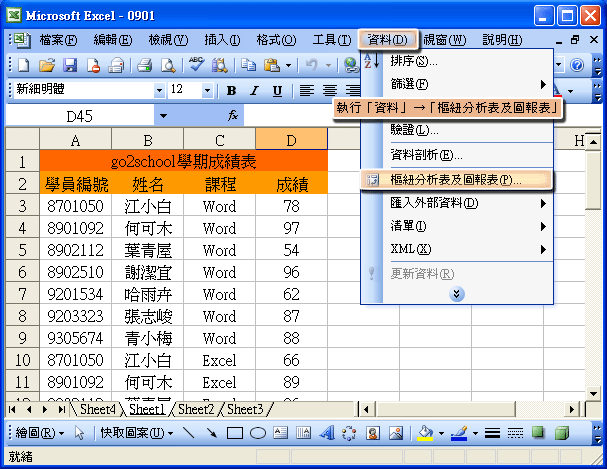Toggle Underline formatting button
This screenshot has height=469, width=607.
[x=277, y=91]
